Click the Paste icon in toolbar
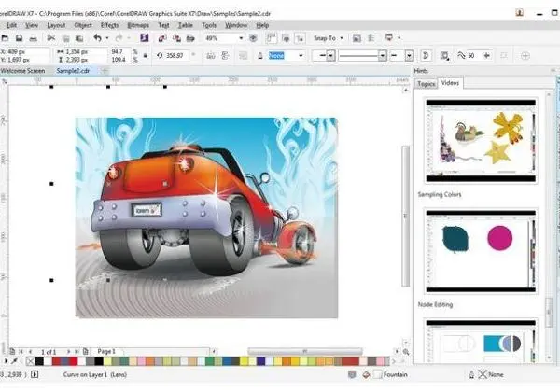560x392 pixels. 79,38
